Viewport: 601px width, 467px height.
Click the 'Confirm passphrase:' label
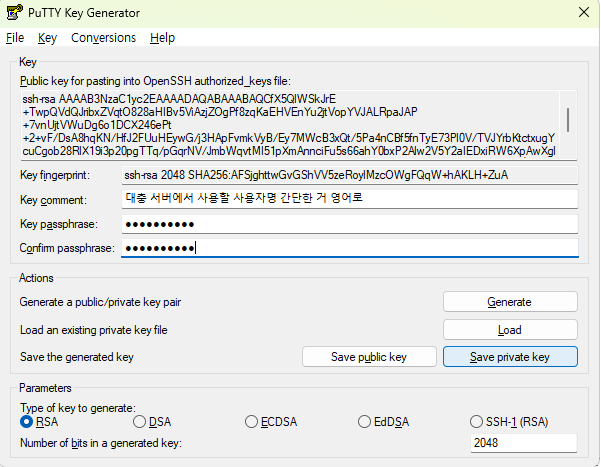tap(67, 248)
